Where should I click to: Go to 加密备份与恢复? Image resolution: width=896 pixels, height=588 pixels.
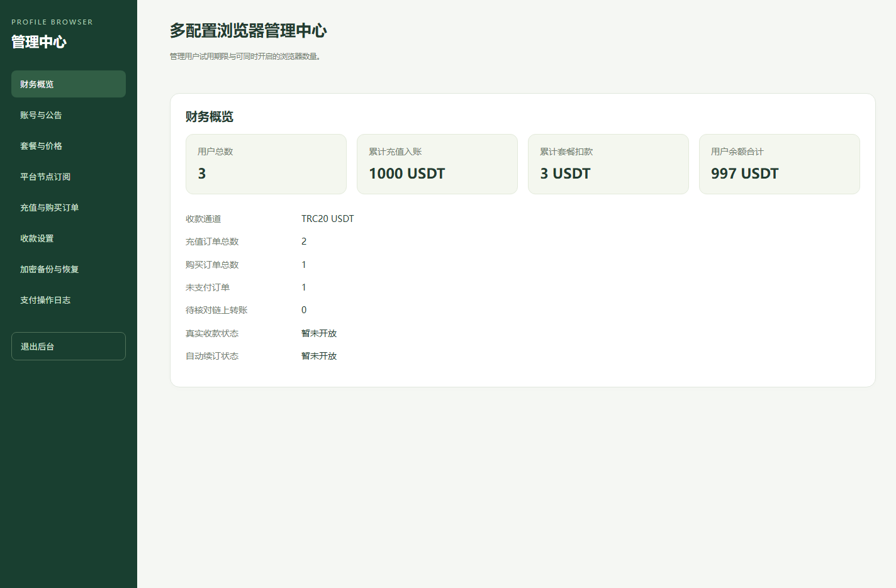point(69,269)
